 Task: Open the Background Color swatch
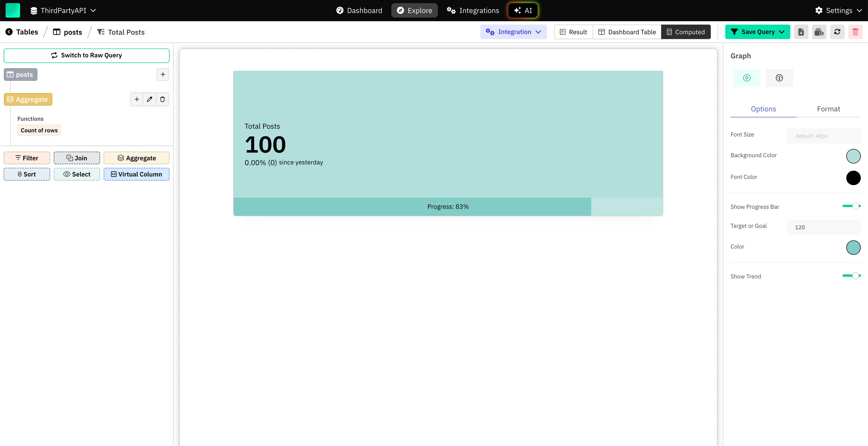[x=853, y=156]
